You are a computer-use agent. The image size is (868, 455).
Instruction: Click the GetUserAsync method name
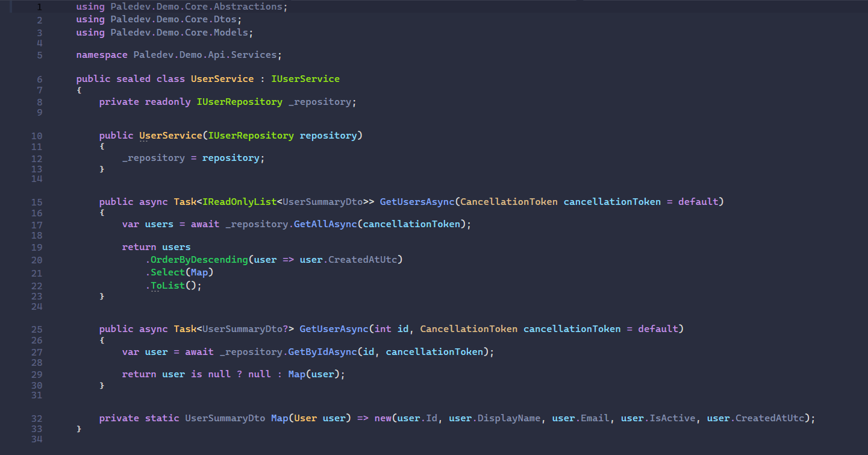tap(335, 328)
